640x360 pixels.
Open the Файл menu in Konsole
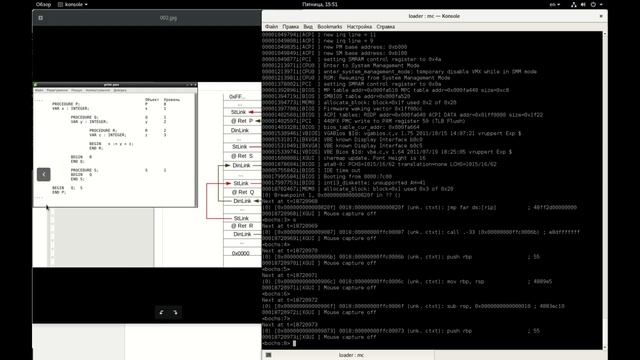[x=271, y=27]
